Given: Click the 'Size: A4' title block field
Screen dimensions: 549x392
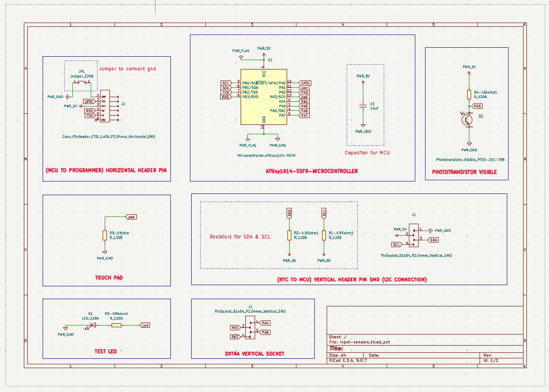Looking at the screenshot, I should click(337, 355).
